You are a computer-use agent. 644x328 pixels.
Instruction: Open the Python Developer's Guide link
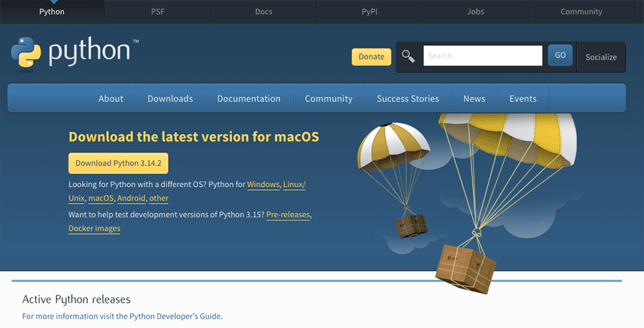pos(175,316)
